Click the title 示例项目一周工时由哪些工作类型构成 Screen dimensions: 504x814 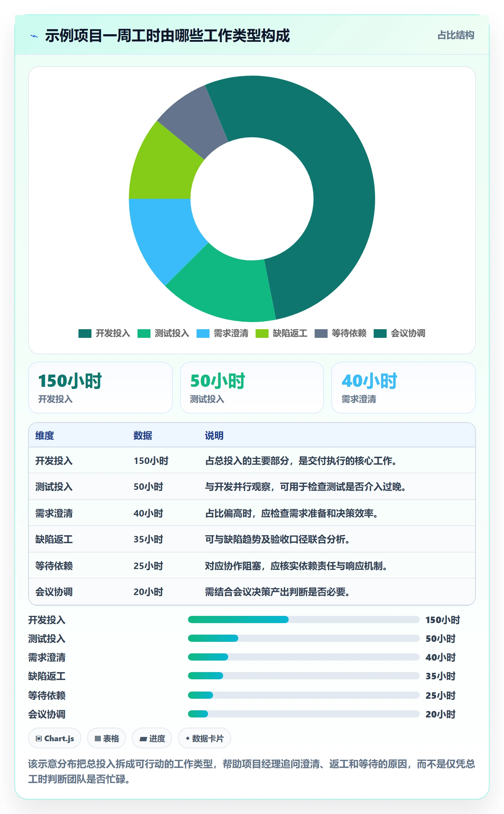[x=167, y=36]
